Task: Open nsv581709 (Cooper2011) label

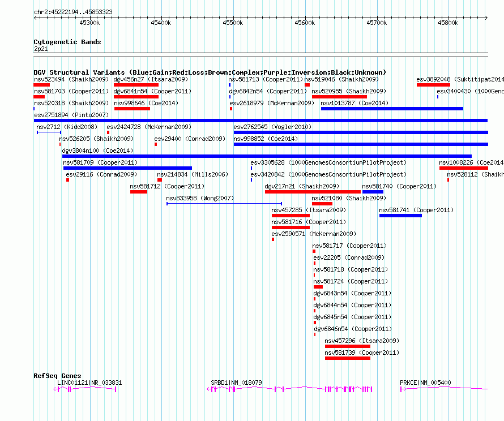Action: [100, 162]
